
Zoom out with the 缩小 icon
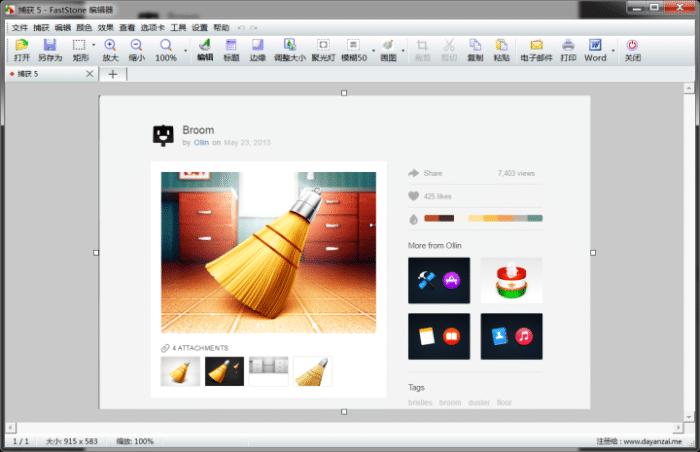click(x=137, y=50)
